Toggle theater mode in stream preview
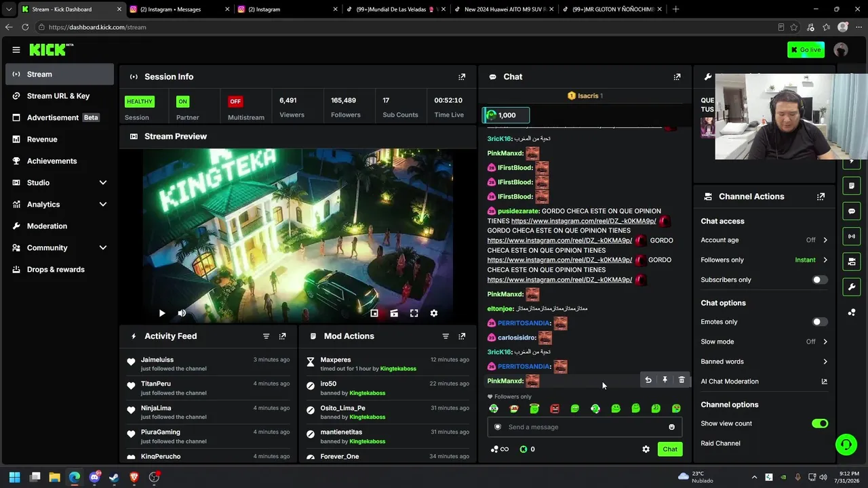Screen dimensions: 868x488 pos(394,313)
